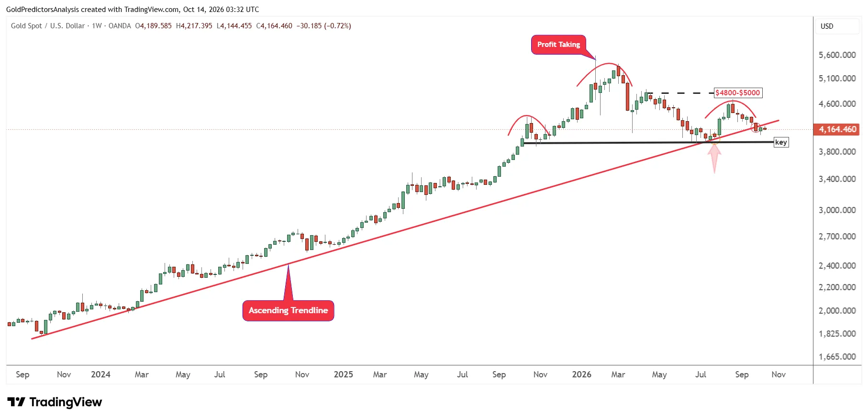The width and height of the screenshot is (868, 420).
Task: Click the $4800-$5000 resistance label
Action: [737, 93]
